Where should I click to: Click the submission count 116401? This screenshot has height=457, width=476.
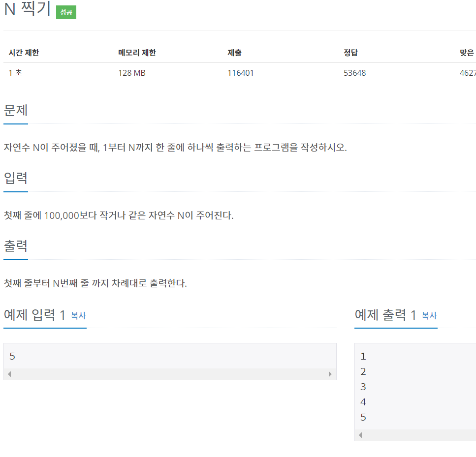[240, 73]
